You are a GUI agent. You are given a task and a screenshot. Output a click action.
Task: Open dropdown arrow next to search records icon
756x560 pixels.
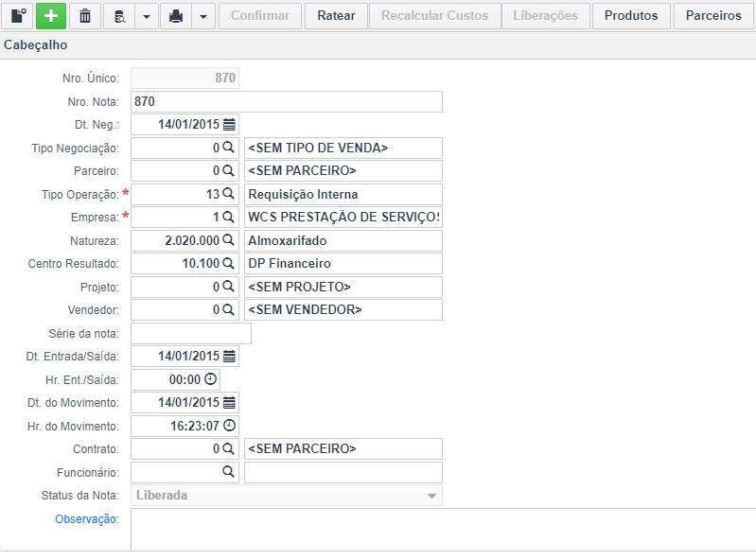click(147, 16)
